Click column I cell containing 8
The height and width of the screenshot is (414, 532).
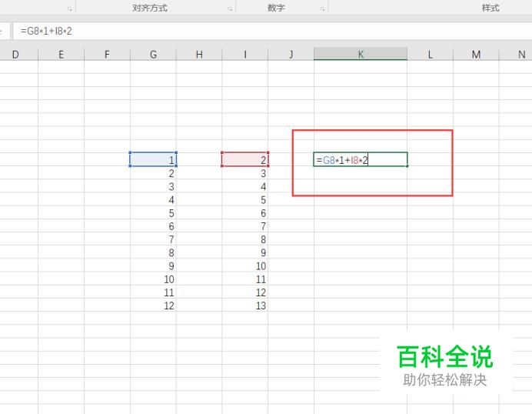tap(245, 239)
